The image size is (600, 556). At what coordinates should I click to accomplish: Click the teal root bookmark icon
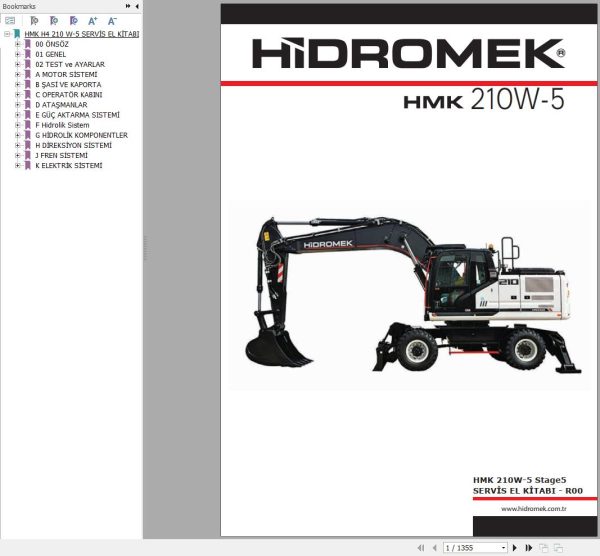tap(17, 34)
